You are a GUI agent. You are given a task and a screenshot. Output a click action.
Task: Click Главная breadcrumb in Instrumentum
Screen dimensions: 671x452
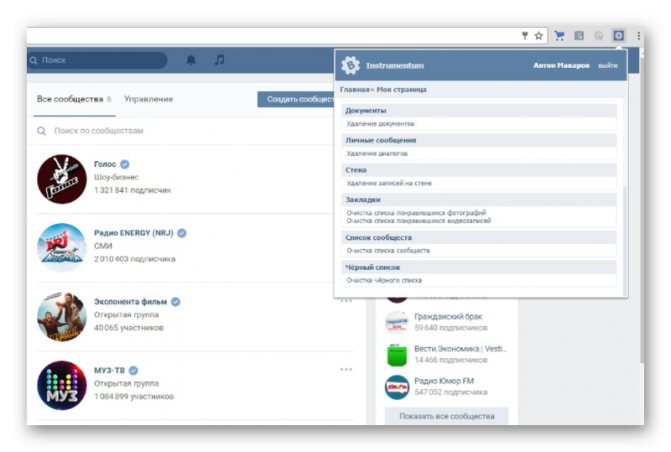pyautogui.click(x=354, y=89)
